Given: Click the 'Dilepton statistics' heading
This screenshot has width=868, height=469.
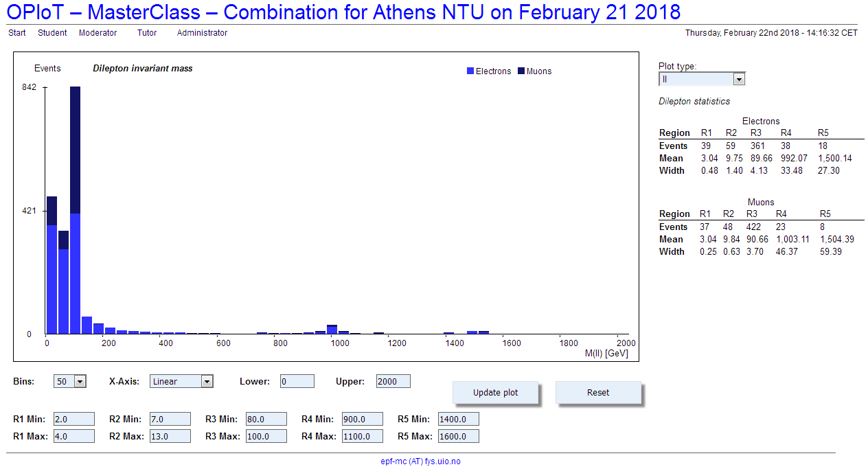Looking at the screenshot, I should [694, 102].
